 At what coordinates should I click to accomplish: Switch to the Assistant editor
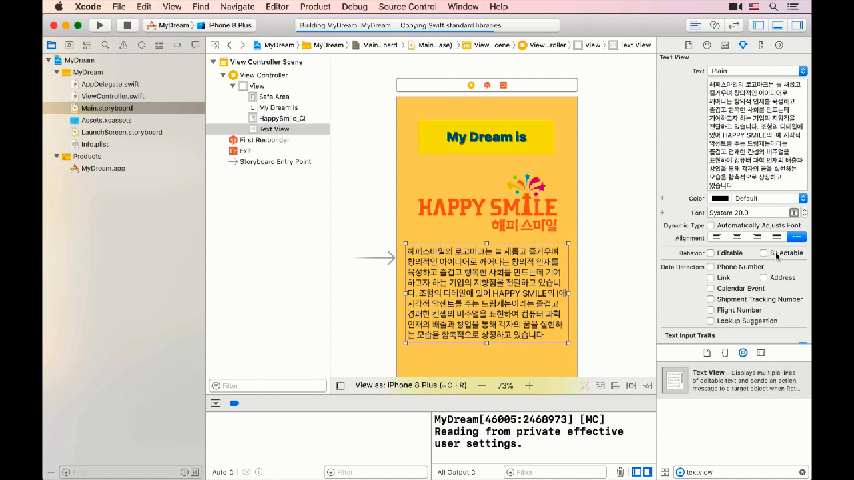pyautogui.click(x=715, y=25)
